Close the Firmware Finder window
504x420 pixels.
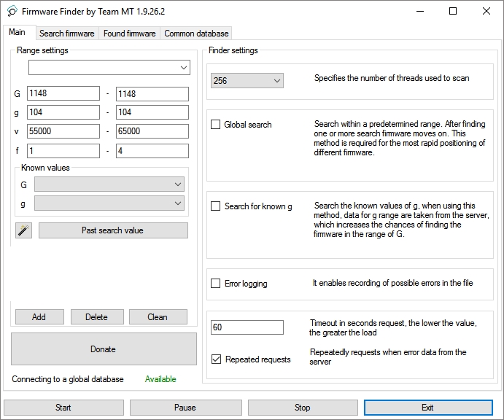pyautogui.click(x=486, y=11)
